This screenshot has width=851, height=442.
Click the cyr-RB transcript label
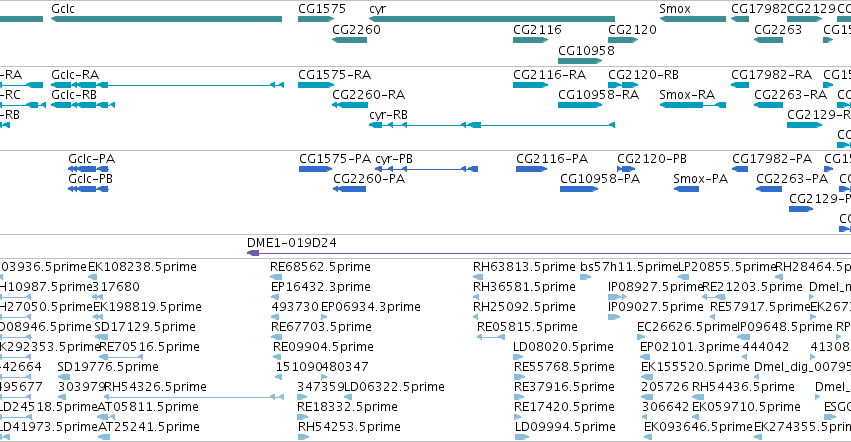388,115
